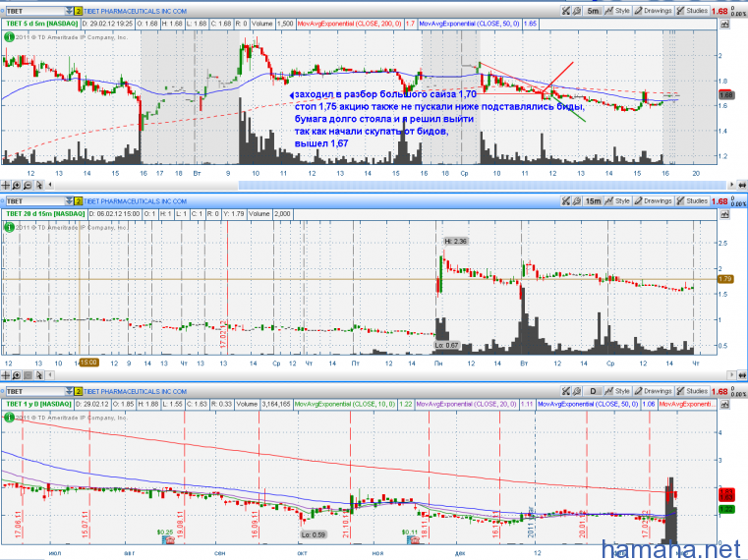Open wrench settings in daily chart header
Viewport: 748px width, 560px height.
pyautogui.click(x=576, y=391)
